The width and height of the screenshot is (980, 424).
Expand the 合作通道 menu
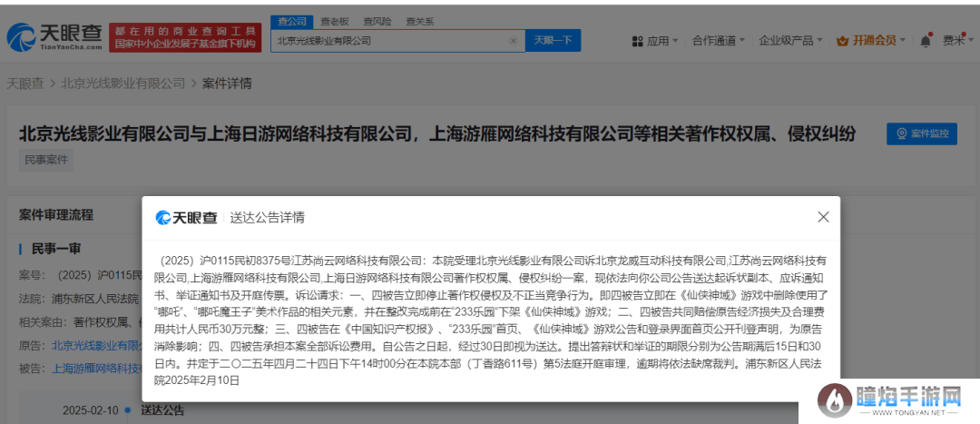point(719,41)
